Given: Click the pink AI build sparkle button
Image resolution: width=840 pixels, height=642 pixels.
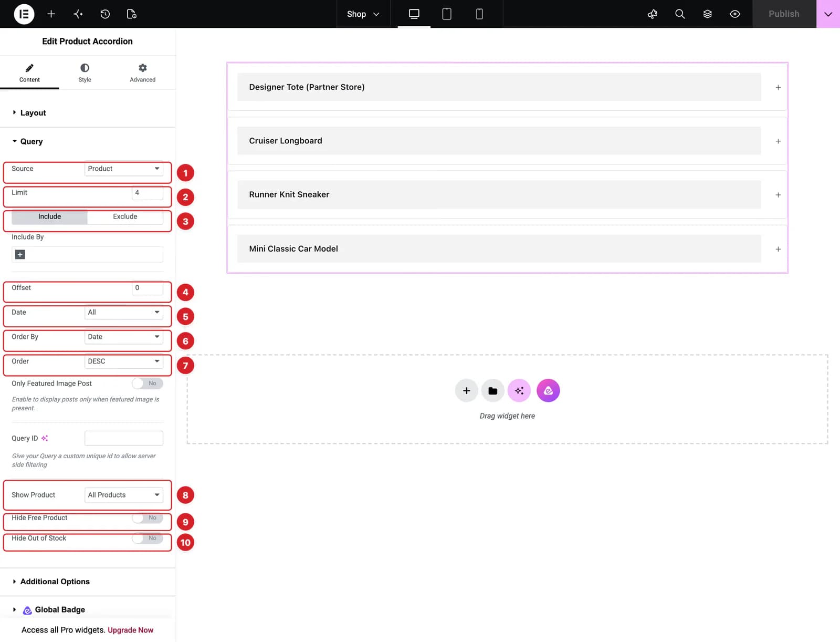Looking at the screenshot, I should 519,390.
